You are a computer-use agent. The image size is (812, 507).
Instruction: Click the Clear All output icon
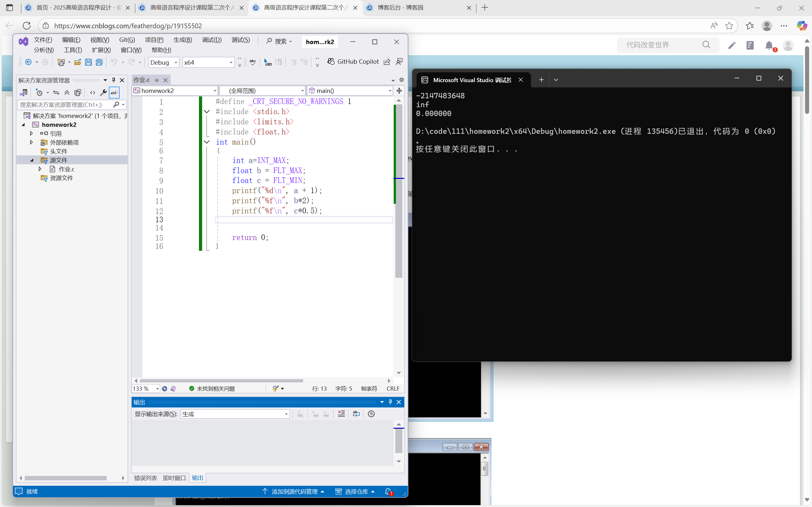point(341,413)
